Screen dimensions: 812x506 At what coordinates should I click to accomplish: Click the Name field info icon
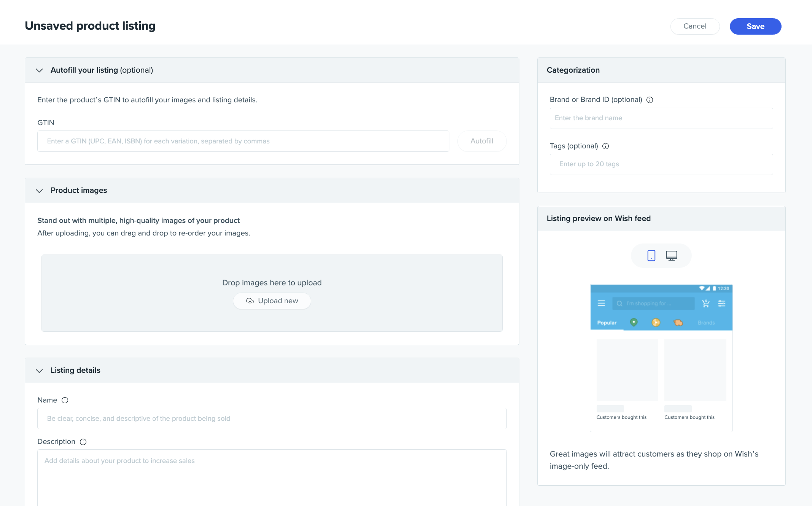click(65, 400)
